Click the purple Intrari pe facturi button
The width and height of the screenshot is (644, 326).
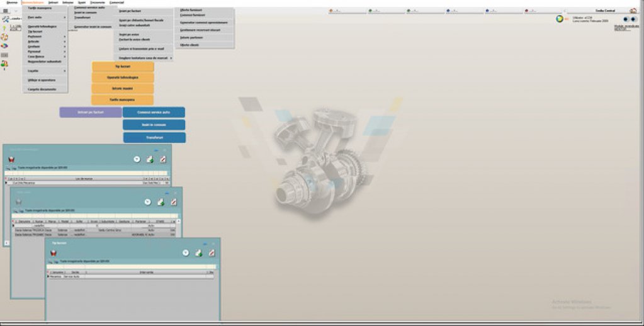point(91,112)
